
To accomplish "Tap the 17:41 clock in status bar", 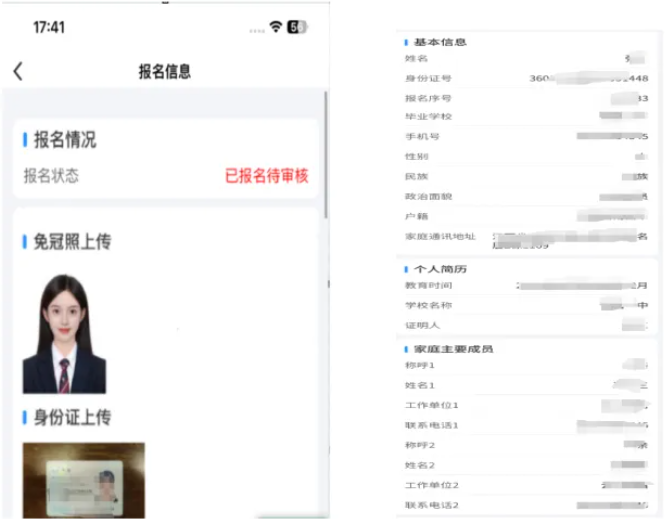I will 49,27.
